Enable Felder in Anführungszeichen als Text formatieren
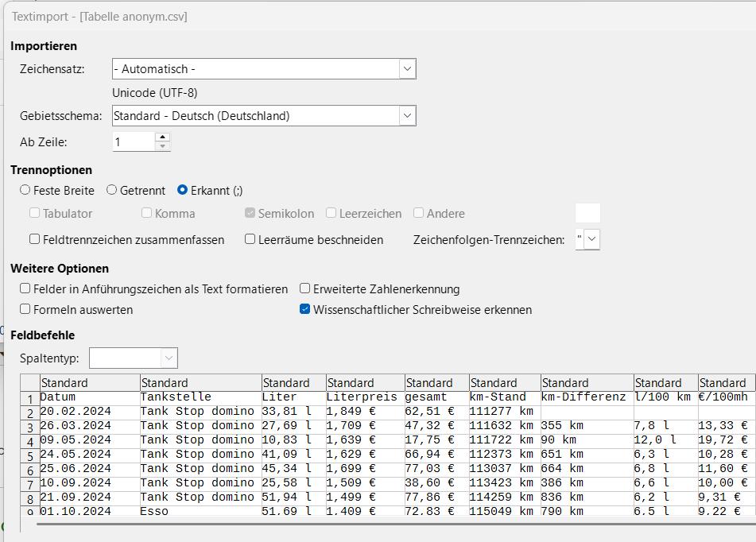 [25, 288]
